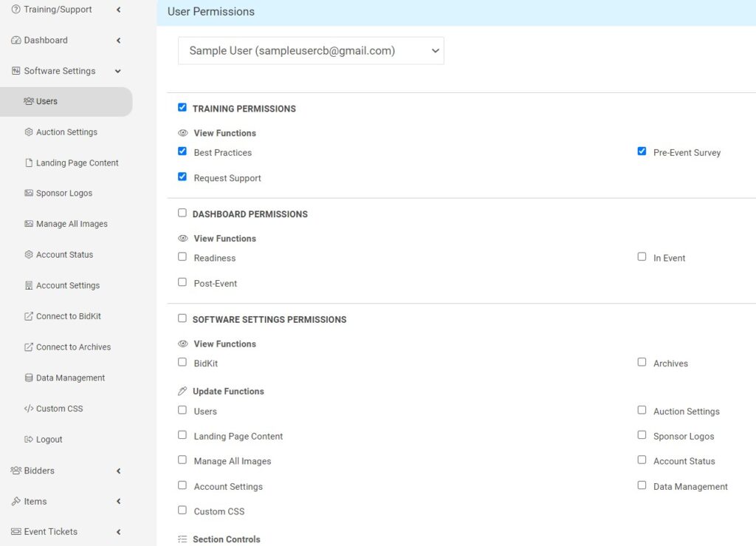Screen dimensions: 756x546
Task: Enable the Dashboard Permissions checkbox
Action: click(x=182, y=213)
